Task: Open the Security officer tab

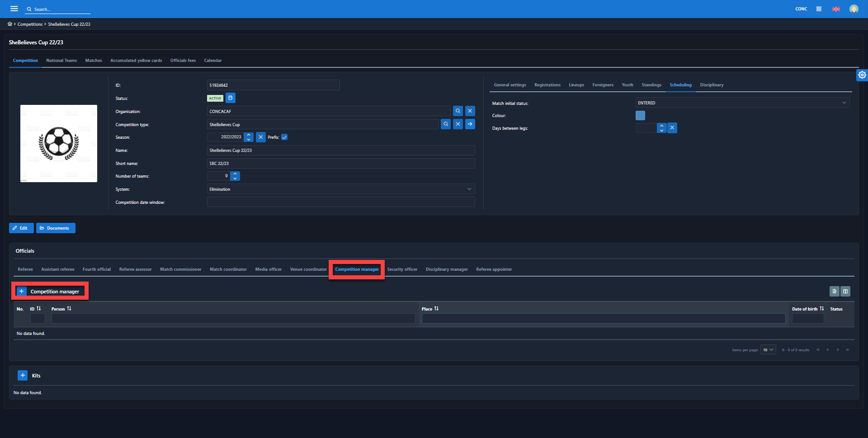Action: coord(402,269)
